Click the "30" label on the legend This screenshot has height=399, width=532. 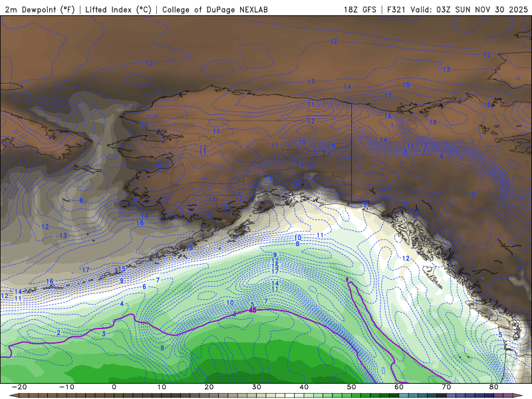(257, 387)
